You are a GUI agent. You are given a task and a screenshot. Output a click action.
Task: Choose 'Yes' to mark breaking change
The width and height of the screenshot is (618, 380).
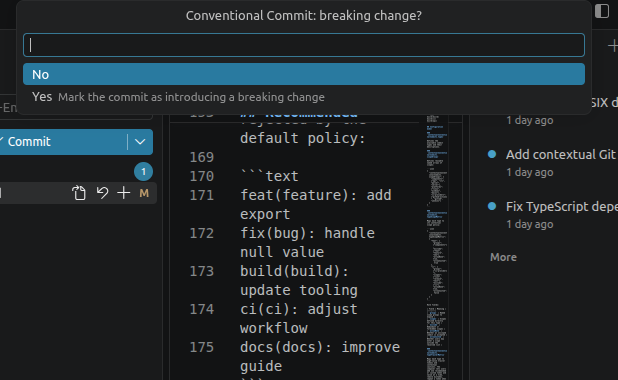pyautogui.click(x=304, y=97)
